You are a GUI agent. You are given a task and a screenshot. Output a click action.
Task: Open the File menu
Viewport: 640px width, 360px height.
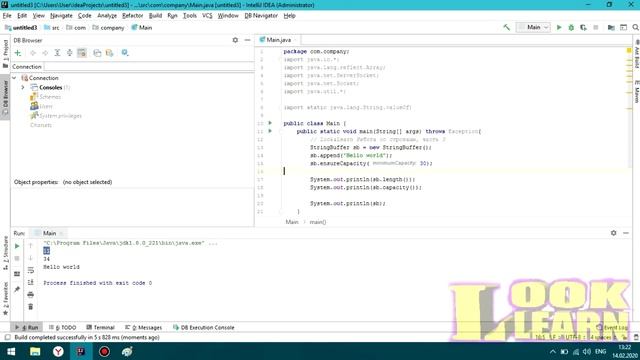(x=7, y=16)
